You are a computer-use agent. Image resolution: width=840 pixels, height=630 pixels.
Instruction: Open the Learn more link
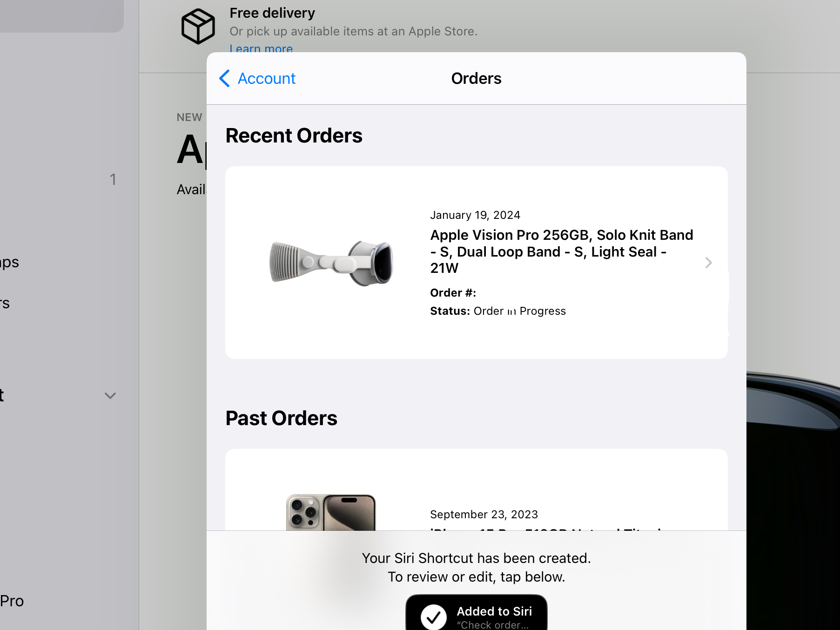(261, 48)
